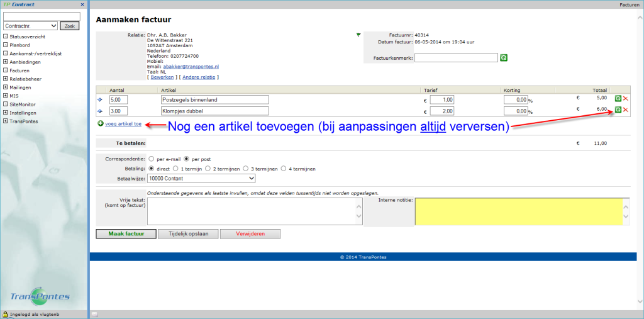This screenshot has height=319, width=644.
Task: Choose payment in 2 termijnen
Action: [209, 169]
